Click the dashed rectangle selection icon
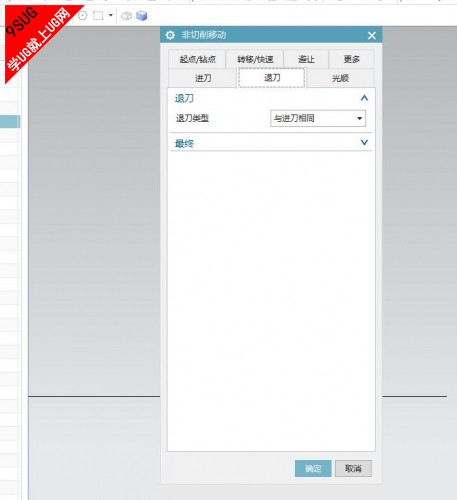 coord(98,16)
